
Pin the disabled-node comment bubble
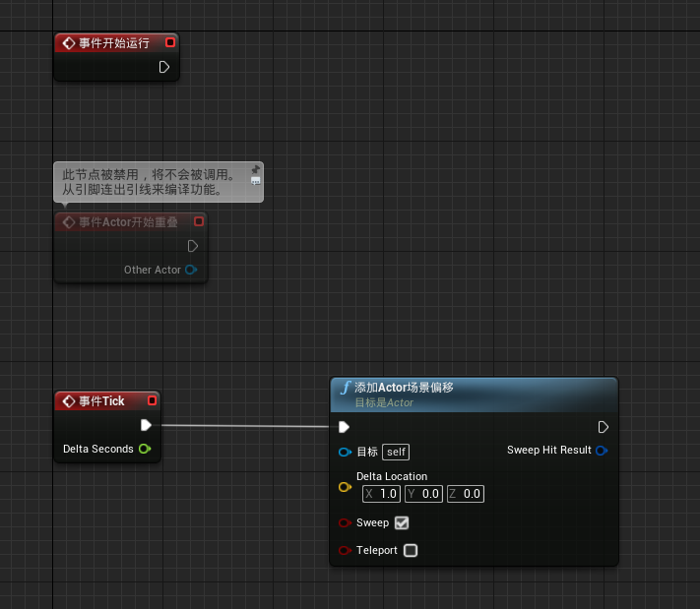(256, 169)
